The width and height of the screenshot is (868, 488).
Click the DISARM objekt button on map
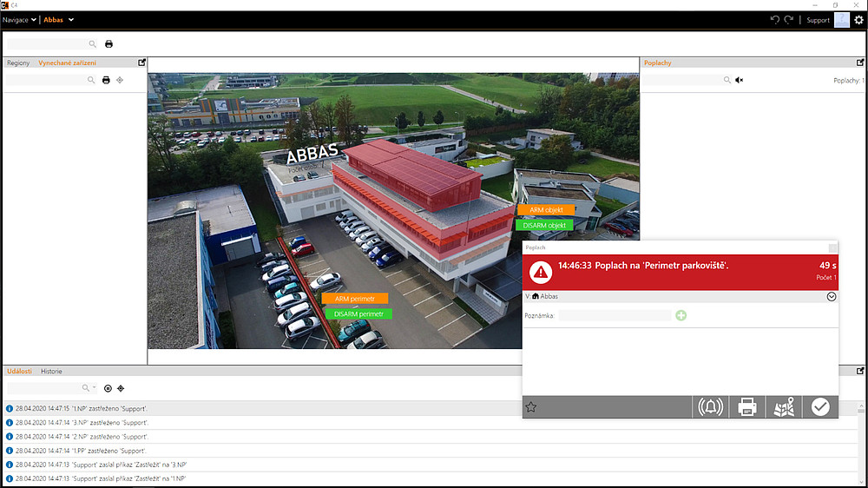pos(543,226)
